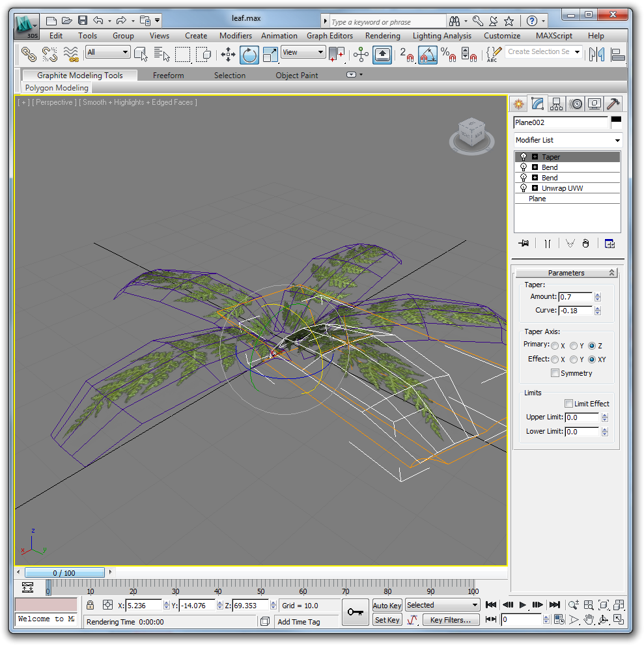
Task: Click the Plane002 object color swatch
Action: [615, 122]
